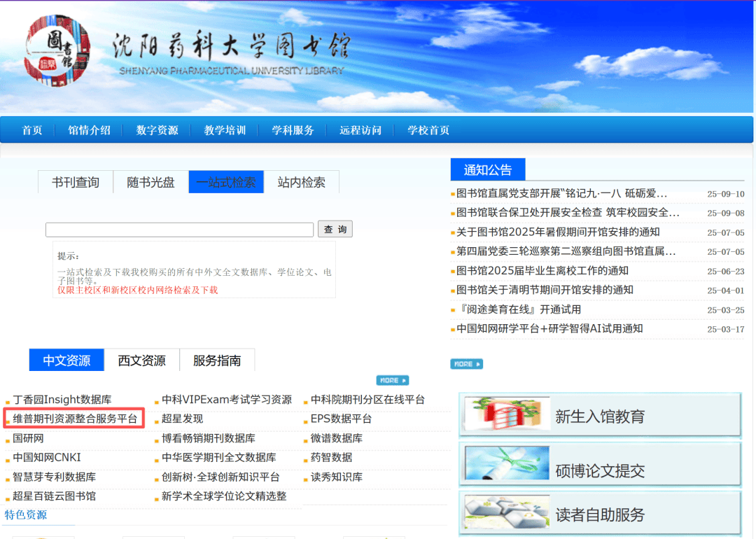
Task: Focus the one-stop search input box
Action: pos(179,230)
